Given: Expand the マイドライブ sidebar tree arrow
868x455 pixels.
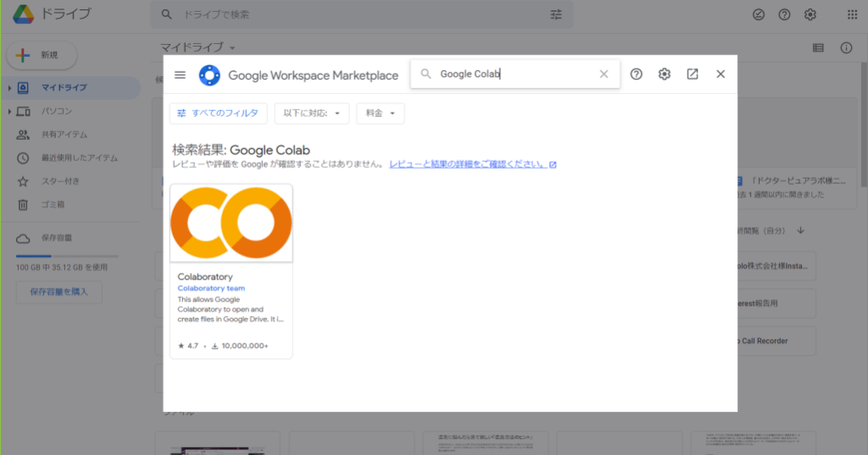Looking at the screenshot, I should coord(8,88).
